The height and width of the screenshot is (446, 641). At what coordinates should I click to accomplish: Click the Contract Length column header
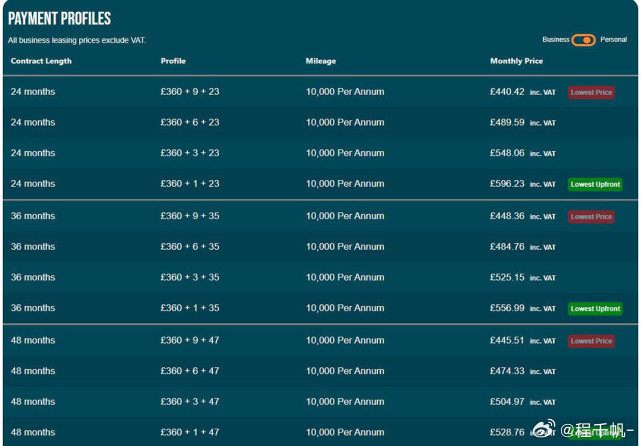(x=41, y=61)
